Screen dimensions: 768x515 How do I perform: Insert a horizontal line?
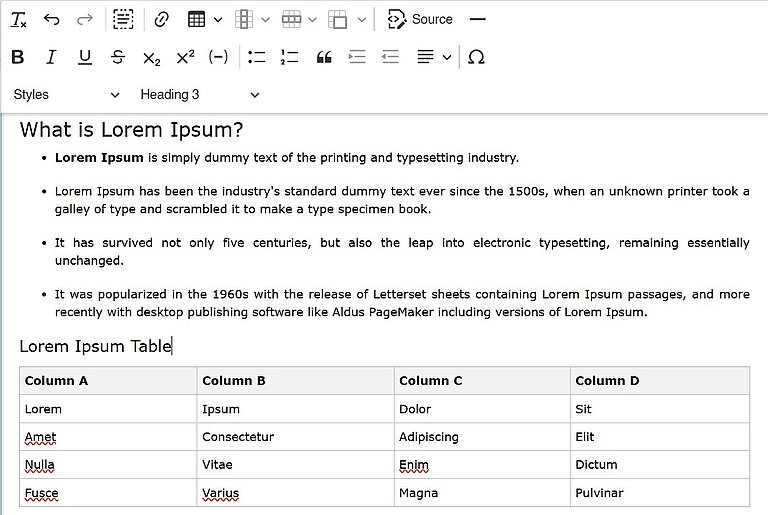(477, 19)
